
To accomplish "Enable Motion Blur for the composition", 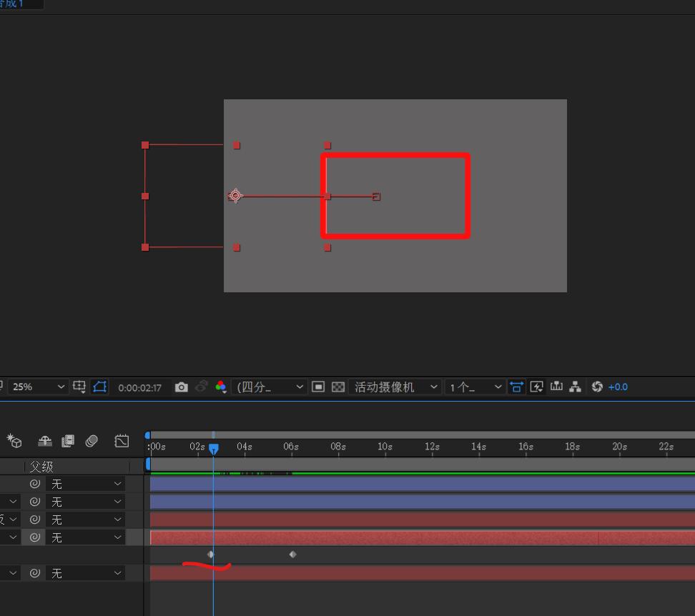I will coord(92,441).
